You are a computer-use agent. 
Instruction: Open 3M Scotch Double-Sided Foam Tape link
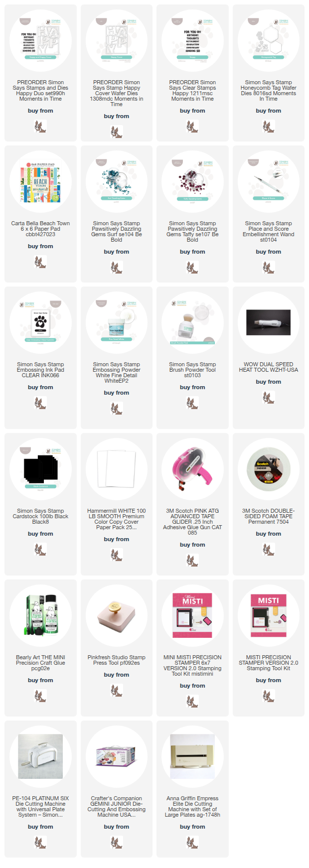pyautogui.click(x=269, y=516)
